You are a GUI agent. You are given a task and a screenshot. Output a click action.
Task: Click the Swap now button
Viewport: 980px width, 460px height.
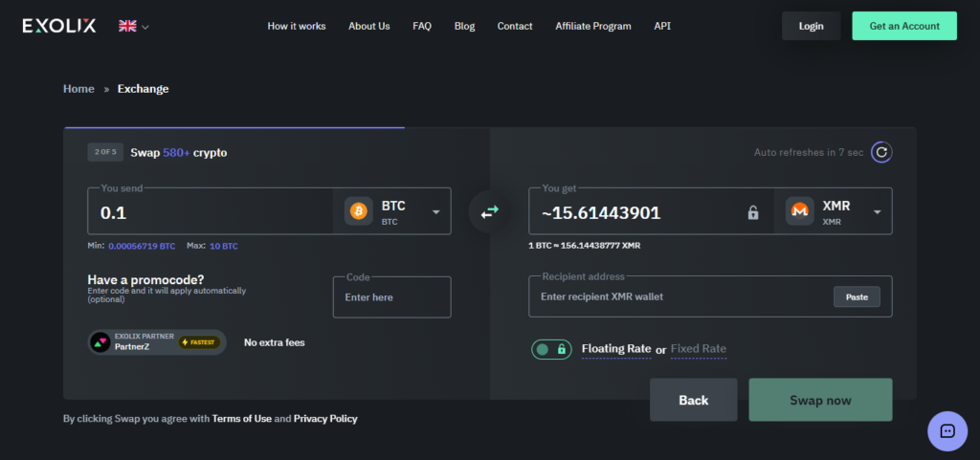tap(820, 400)
